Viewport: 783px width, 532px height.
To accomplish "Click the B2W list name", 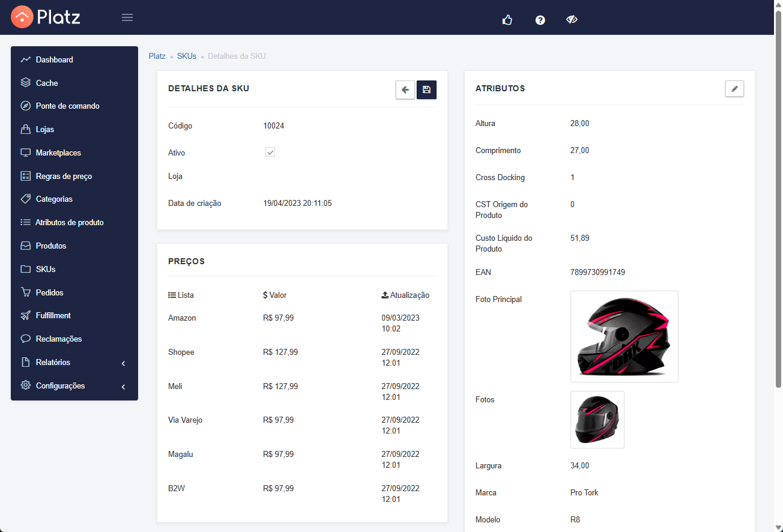I will pos(177,488).
